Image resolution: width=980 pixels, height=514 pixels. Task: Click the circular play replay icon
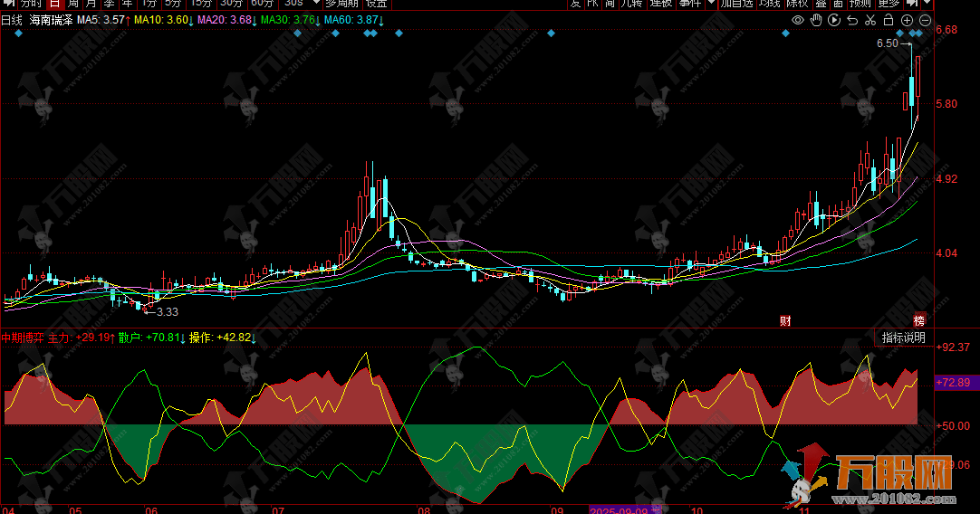[x=834, y=20]
